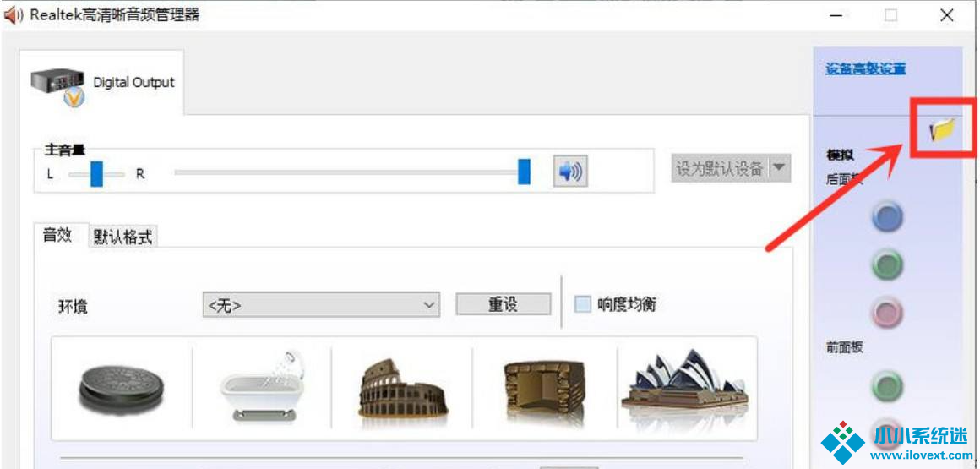Close the Realtek audio manager window
This screenshot has width=980, height=469.
pos(947,15)
